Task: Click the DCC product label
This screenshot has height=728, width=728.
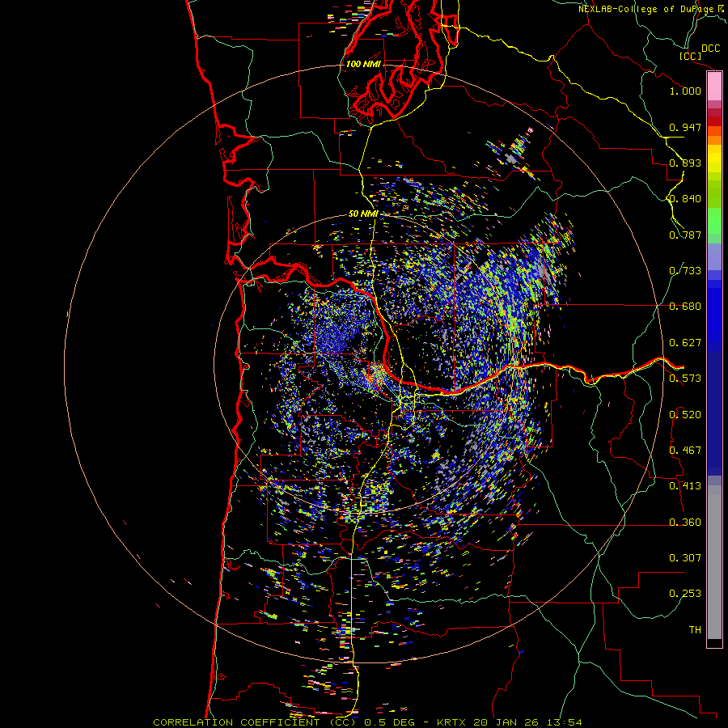Action: pos(710,49)
